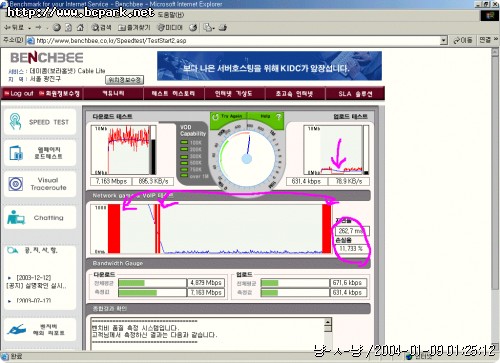Click the 공지사항 notice board icon
This screenshot has height=363, width=500.
12,250
